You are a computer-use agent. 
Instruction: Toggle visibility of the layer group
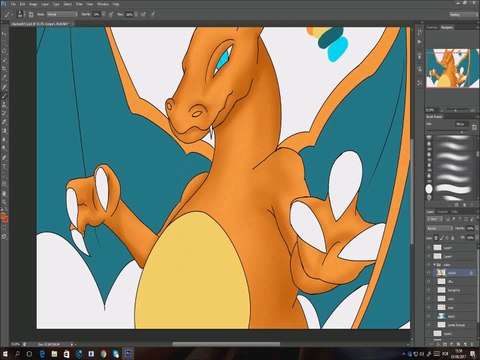[429, 265]
